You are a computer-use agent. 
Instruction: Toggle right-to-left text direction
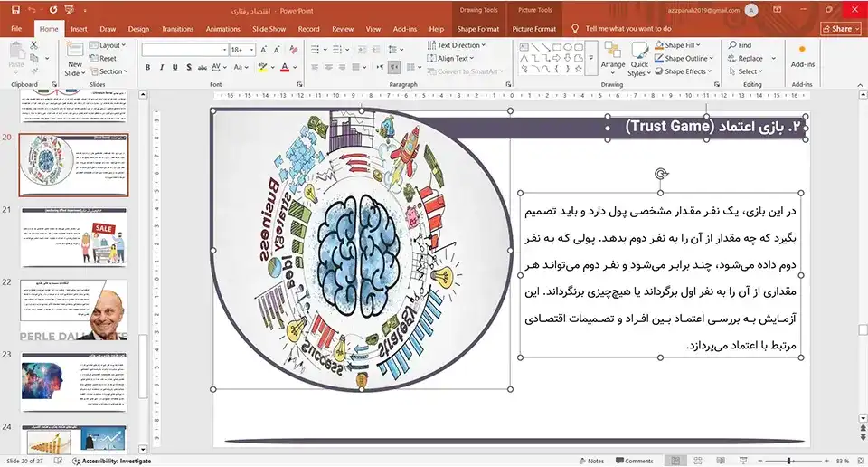[394, 68]
